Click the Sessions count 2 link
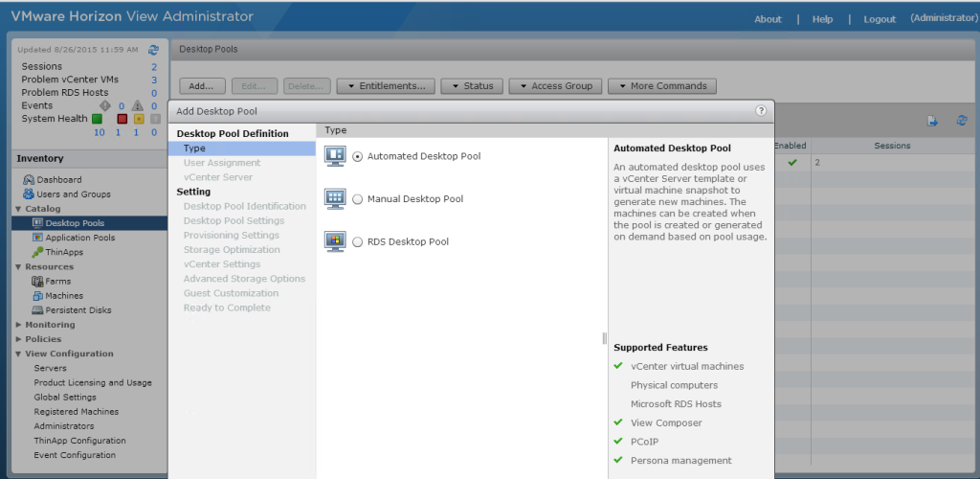This screenshot has height=479, width=980. pyautogui.click(x=154, y=67)
